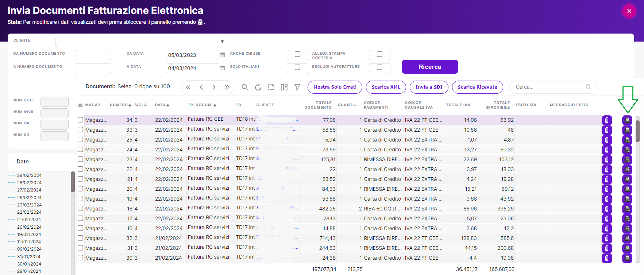Viewport: 644px width, 275px height.
Task: Print document number 32
Action: pyautogui.click(x=627, y=238)
